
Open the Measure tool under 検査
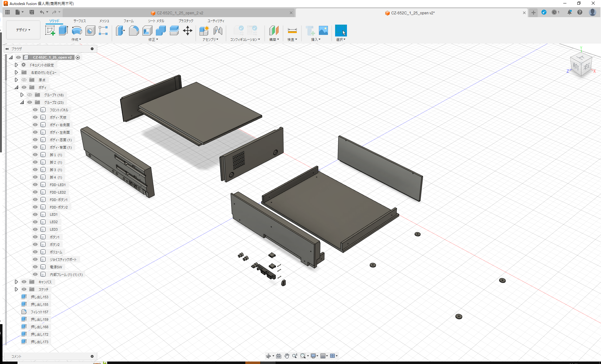pos(292,30)
